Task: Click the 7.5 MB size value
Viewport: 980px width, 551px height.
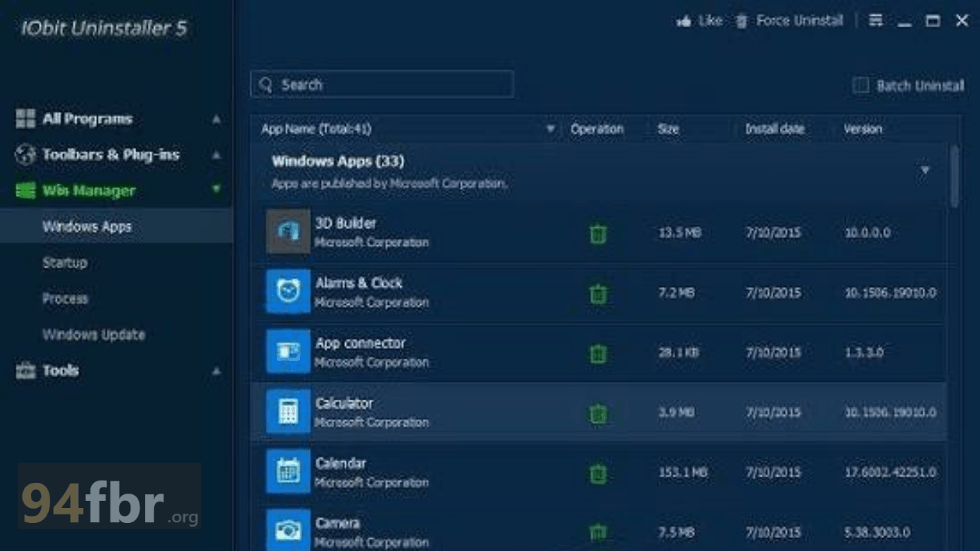Action: point(677,532)
